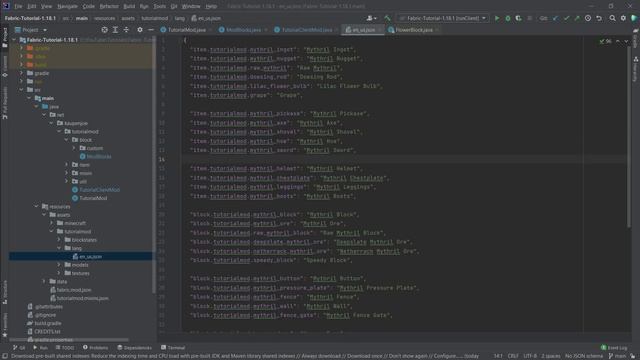Viewport: 640px width, 360px height.
Task: Open the Project view type dropdown
Action: click(x=31, y=30)
